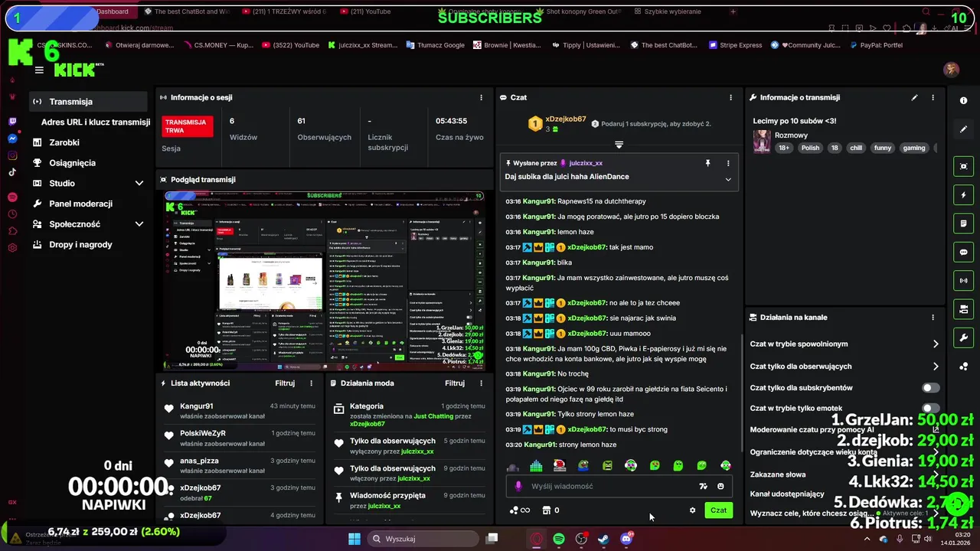Screen dimensions: 980x551
Task: Open Just Chatting category link in mod actions
Action: (x=435, y=416)
